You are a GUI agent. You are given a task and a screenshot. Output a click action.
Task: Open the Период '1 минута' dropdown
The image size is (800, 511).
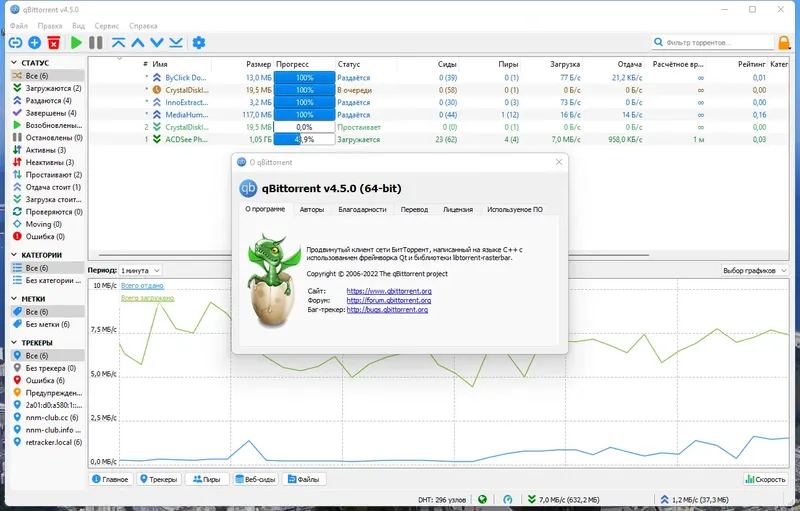point(140,270)
